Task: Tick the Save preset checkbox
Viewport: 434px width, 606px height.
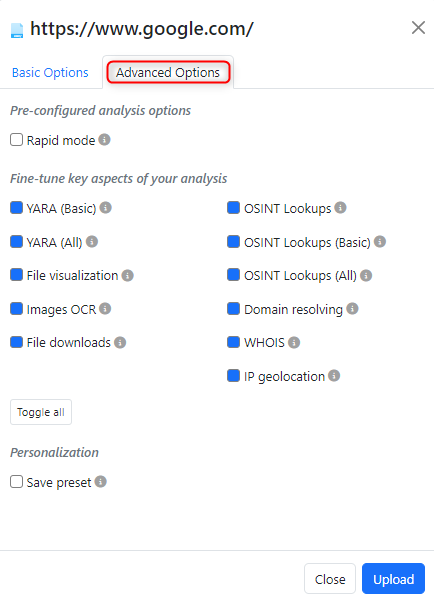Action: [16, 482]
